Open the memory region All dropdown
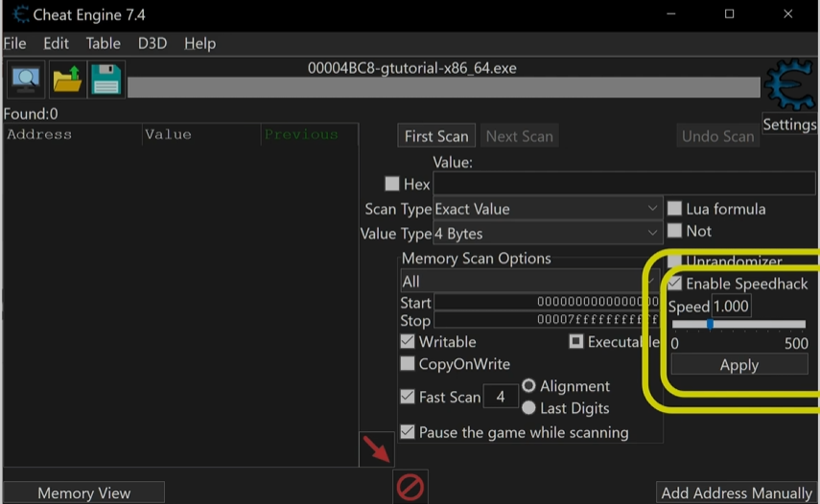The width and height of the screenshot is (820, 504). [x=529, y=281]
